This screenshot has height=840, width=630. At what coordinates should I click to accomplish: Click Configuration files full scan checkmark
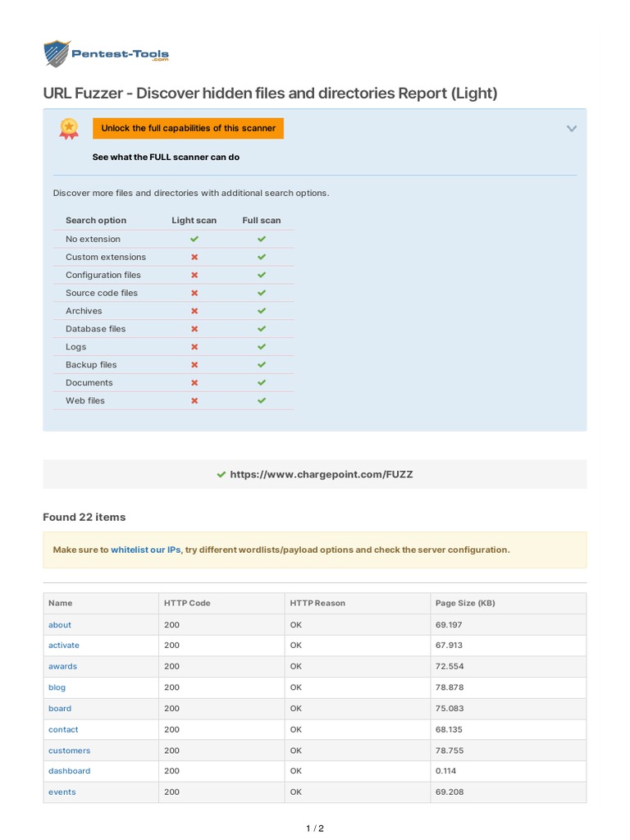[x=262, y=275]
